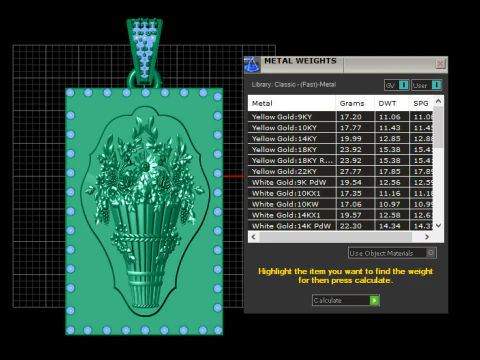The width and height of the screenshot is (480, 360).
Task: Click the 12.56 DWT value
Action: [390, 183]
